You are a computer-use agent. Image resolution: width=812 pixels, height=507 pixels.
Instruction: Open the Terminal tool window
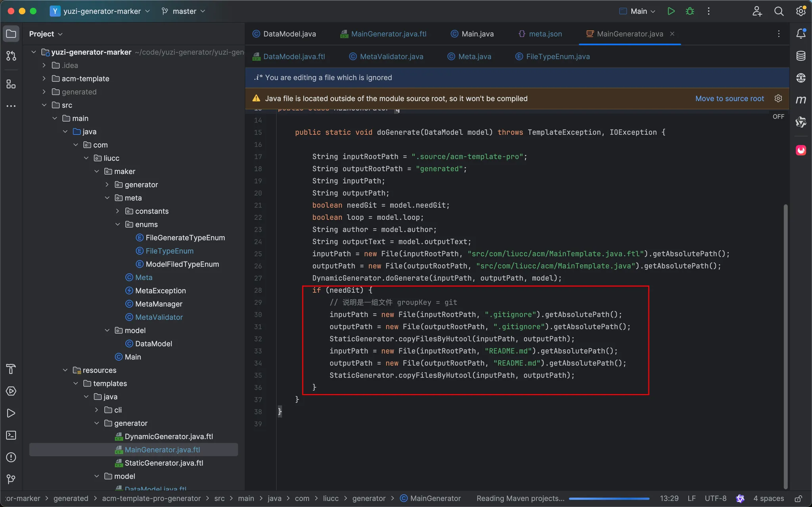[11, 435]
